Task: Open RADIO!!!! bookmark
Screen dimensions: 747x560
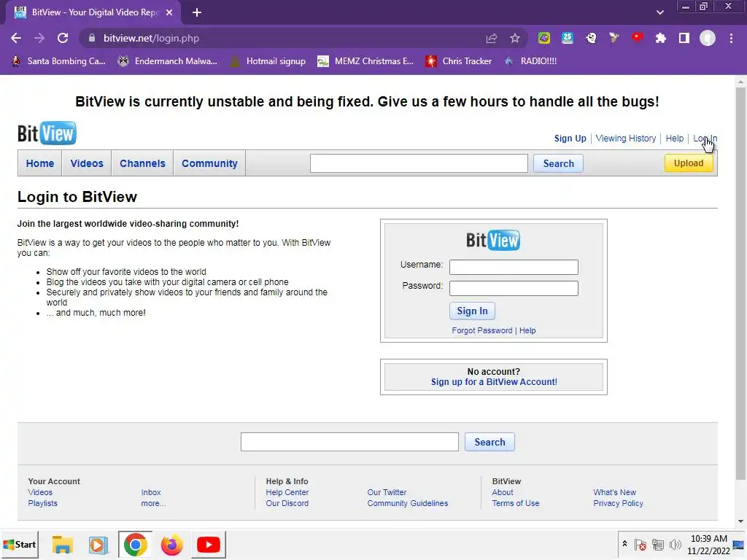Action: [x=530, y=61]
